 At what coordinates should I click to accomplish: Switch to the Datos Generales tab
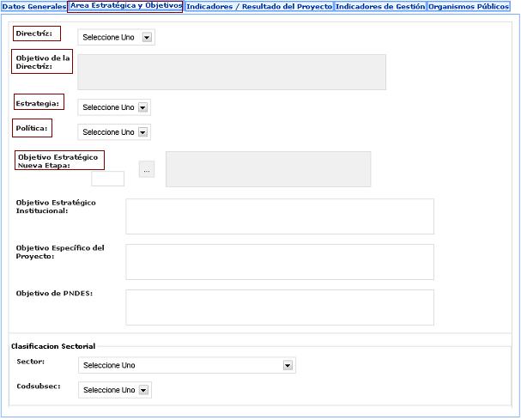[x=33, y=6]
